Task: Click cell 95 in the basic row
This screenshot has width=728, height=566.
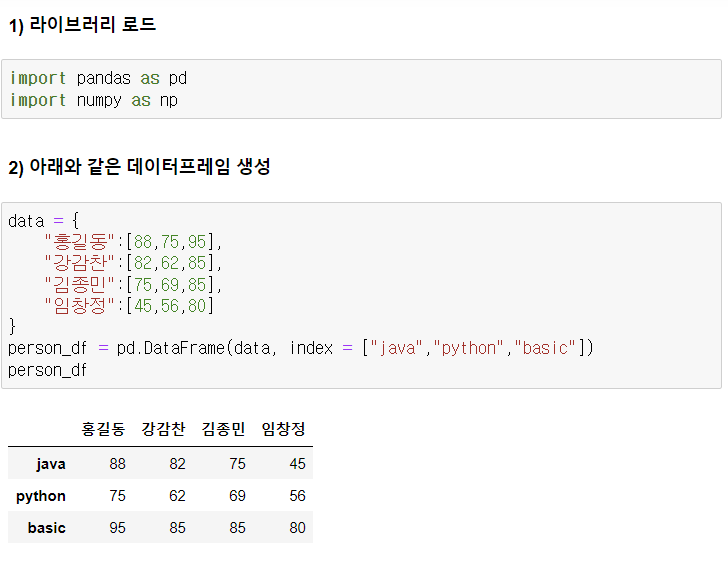Action: click(x=117, y=527)
